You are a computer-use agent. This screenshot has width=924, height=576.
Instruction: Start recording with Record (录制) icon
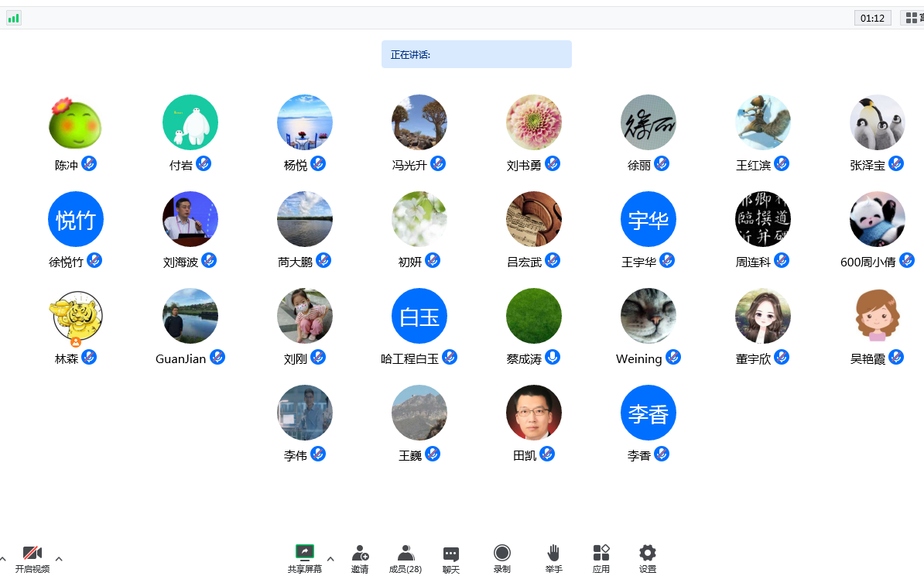click(502, 552)
